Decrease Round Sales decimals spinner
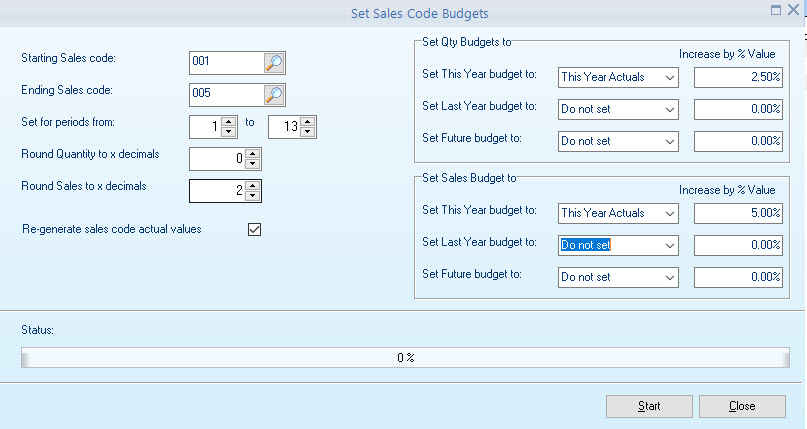Image resolution: width=807 pixels, height=429 pixels. pos(252,196)
